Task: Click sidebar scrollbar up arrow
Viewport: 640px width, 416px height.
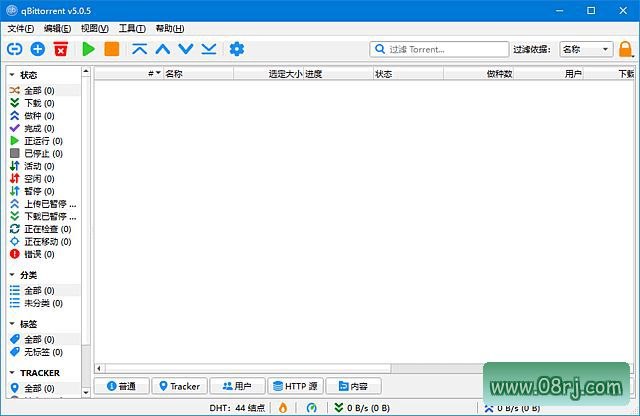Action: 86,71
